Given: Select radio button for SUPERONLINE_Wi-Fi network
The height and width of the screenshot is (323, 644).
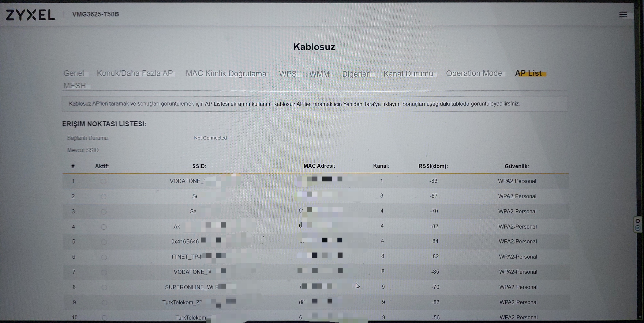Looking at the screenshot, I should click(104, 287).
